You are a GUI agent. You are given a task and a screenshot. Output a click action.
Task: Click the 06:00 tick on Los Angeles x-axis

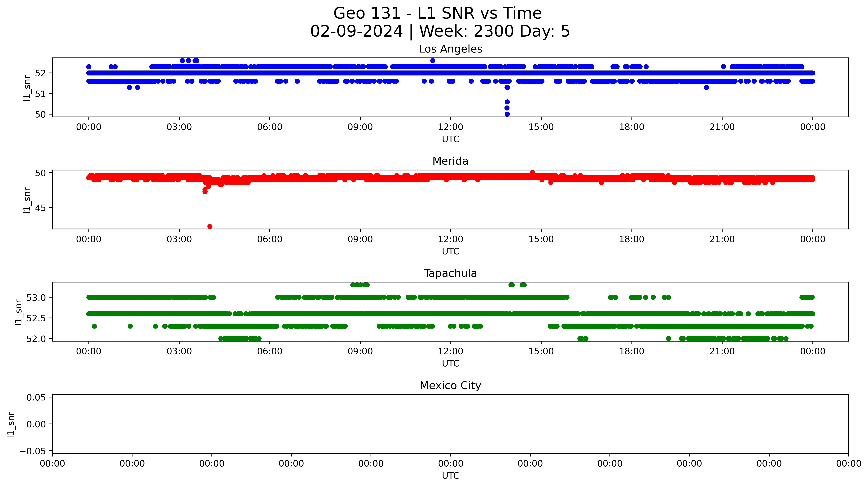[x=270, y=127]
